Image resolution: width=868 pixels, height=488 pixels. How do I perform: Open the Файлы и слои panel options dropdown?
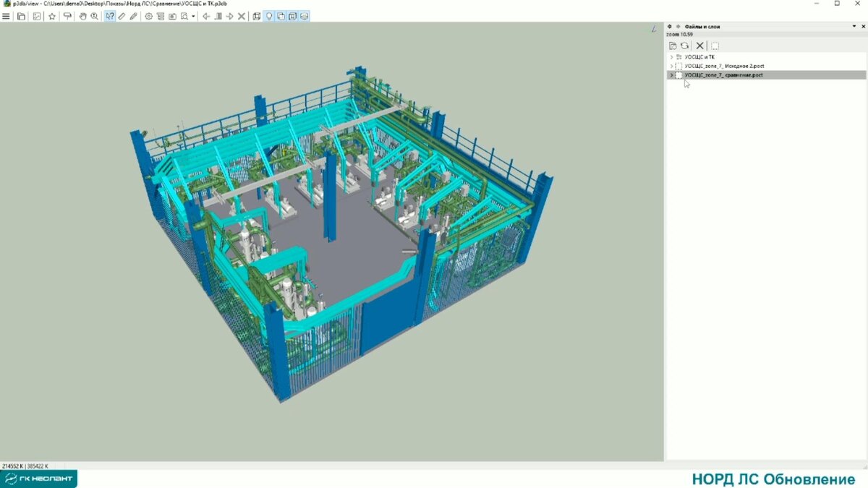(854, 26)
